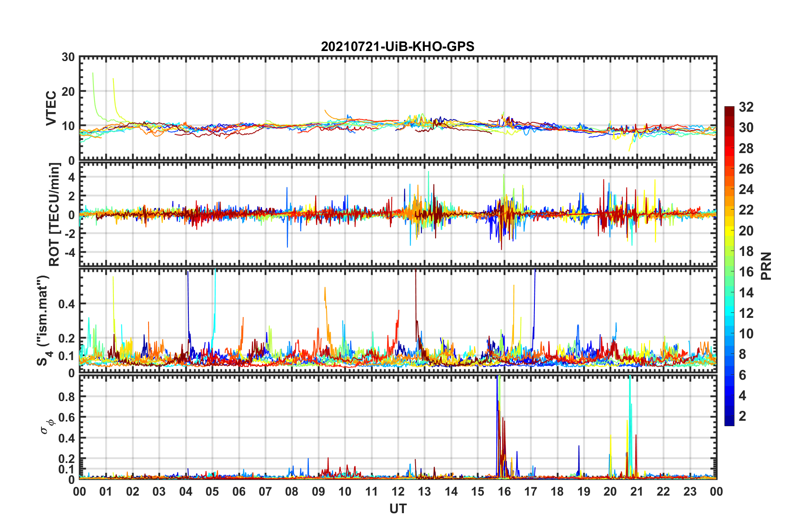Click the VTEC axis tick label 30

68,57
